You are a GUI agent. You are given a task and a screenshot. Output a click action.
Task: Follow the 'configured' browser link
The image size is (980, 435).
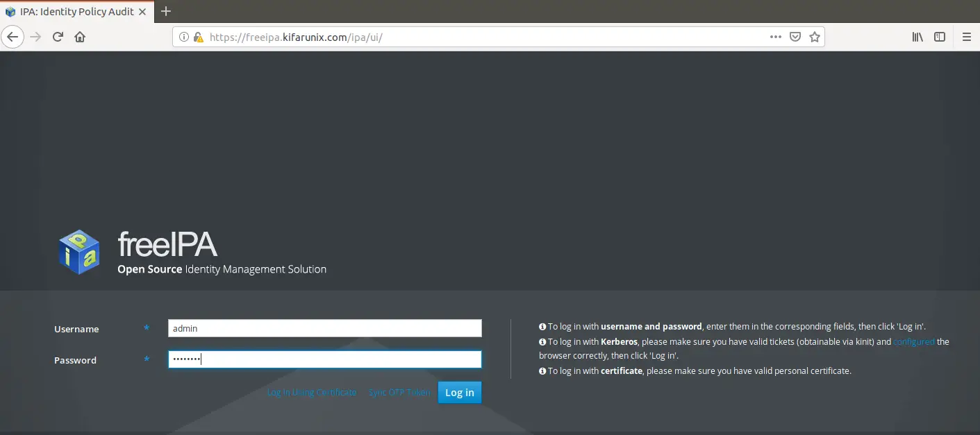point(913,341)
